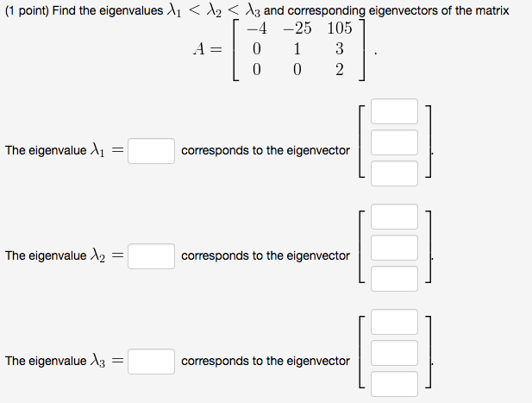Click the eigenvalue λ1 input box
Viewport: 532px width, 403px height.
click(151, 151)
